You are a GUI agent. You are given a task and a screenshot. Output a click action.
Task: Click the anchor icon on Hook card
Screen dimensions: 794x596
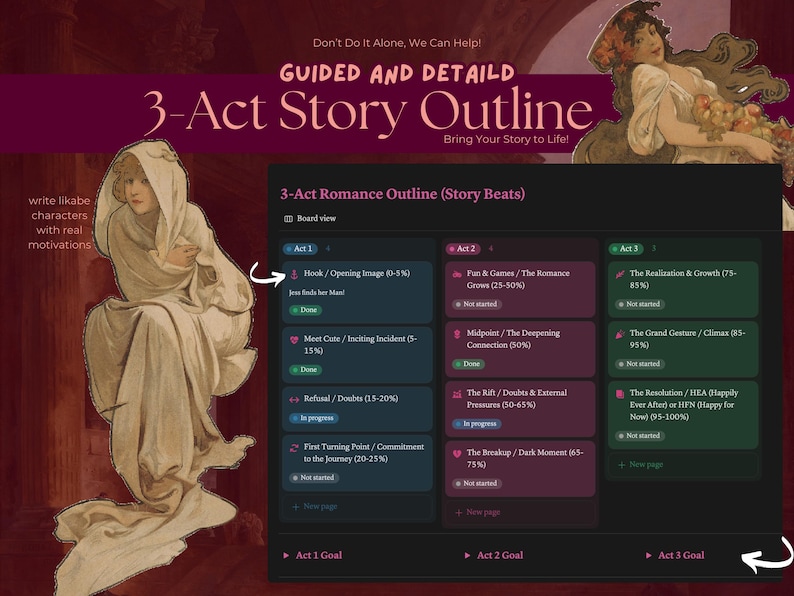click(x=294, y=274)
